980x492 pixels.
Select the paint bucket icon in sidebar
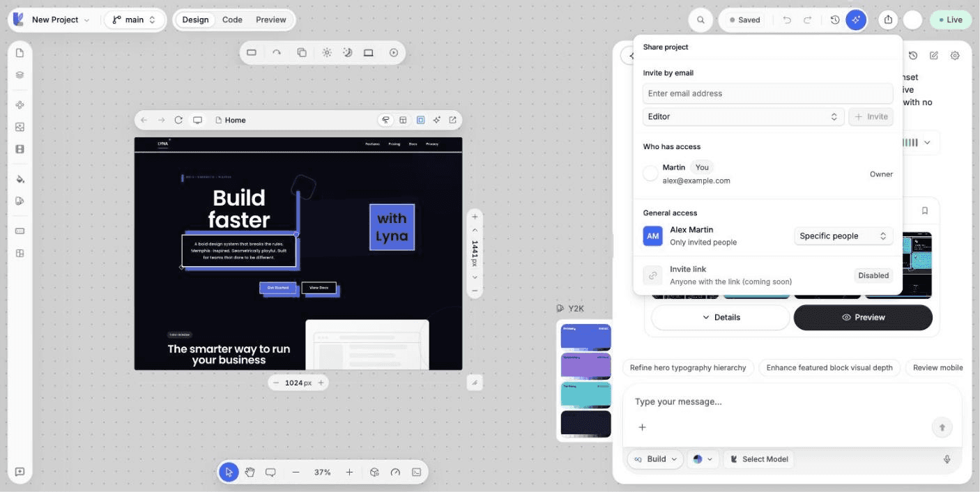20,179
